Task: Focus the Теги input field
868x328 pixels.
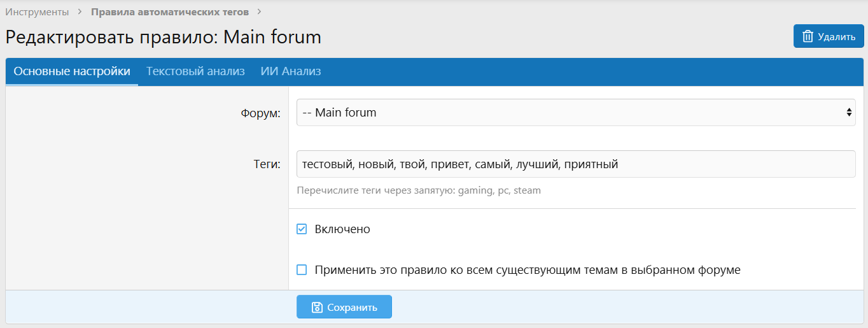Action: tap(575, 164)
